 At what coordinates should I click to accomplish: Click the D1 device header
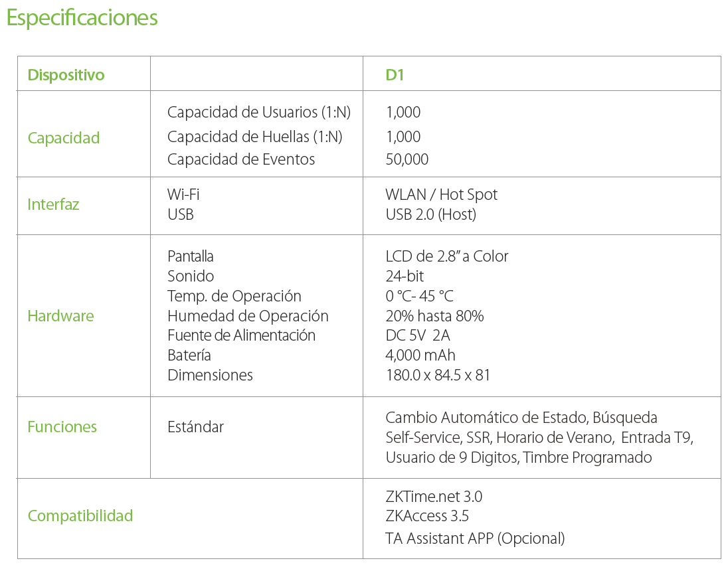(395, 75)
